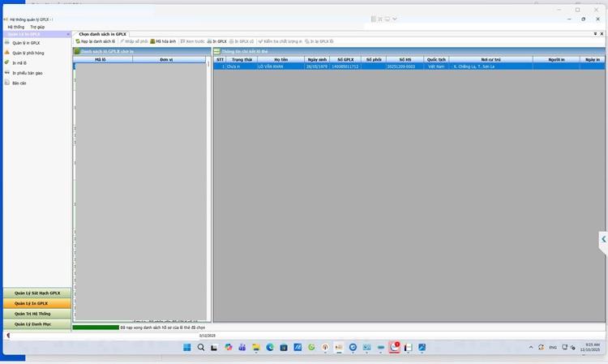
Task: Switch to Chọn danh sách in GPLX tab
Action: (x=102, y=34)
